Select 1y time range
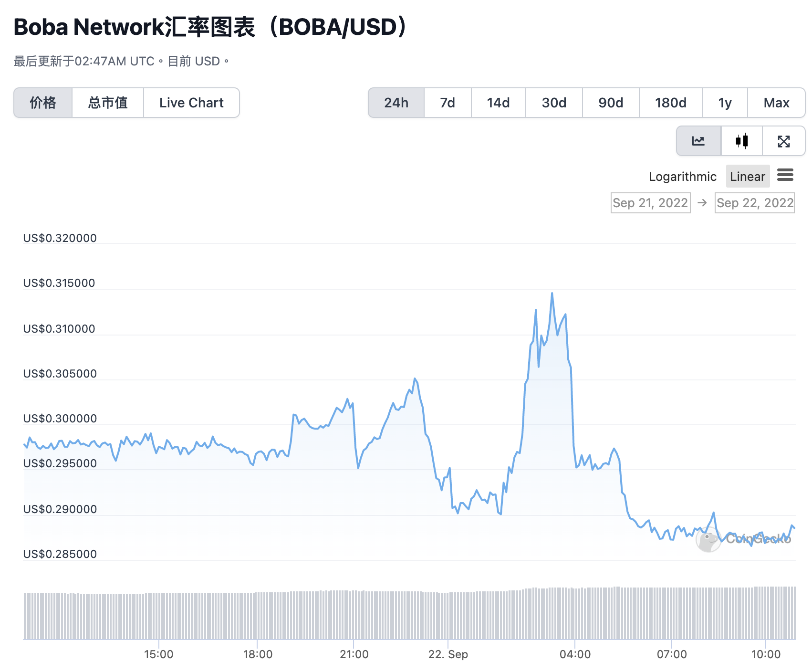 pyautogui.click(x=725, y=103)
